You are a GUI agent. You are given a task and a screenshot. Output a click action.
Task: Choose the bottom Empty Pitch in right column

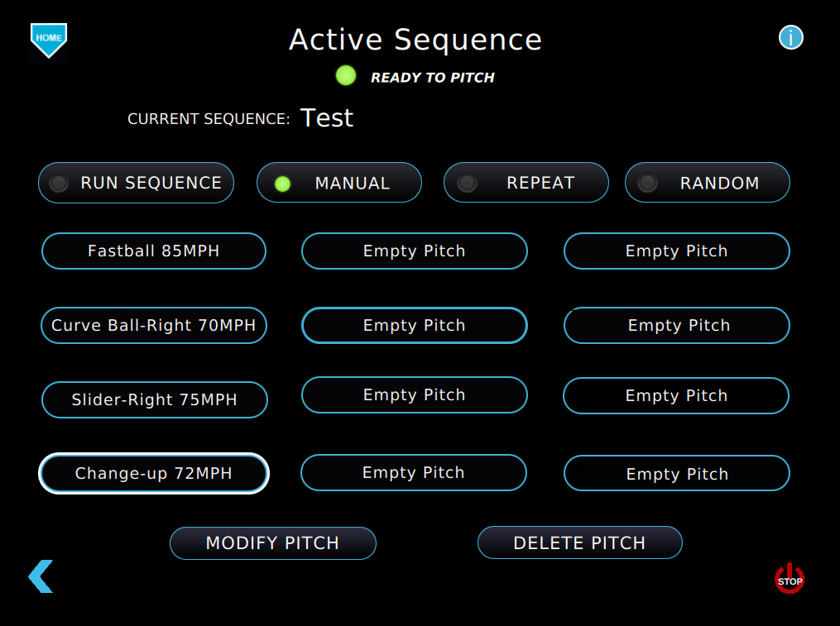pyautogui.click(x=677, y=474)
